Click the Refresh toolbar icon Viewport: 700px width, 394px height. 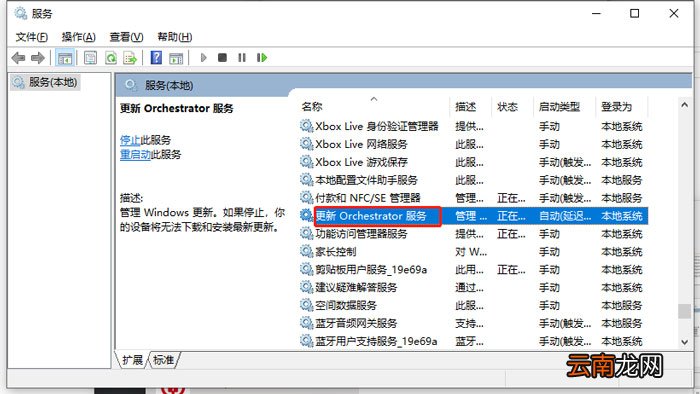(111, 58)
